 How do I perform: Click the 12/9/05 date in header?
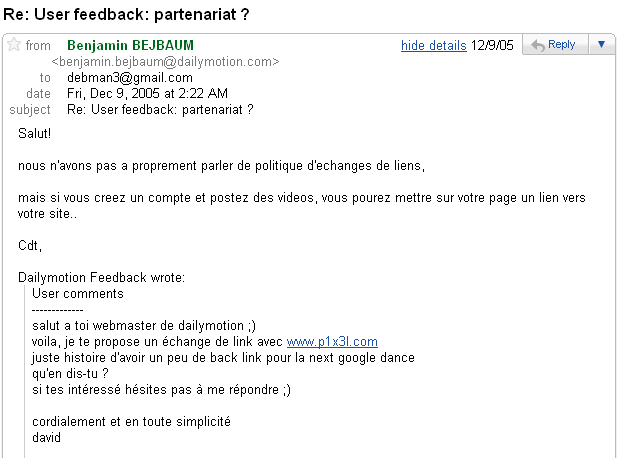coord(493,45)
